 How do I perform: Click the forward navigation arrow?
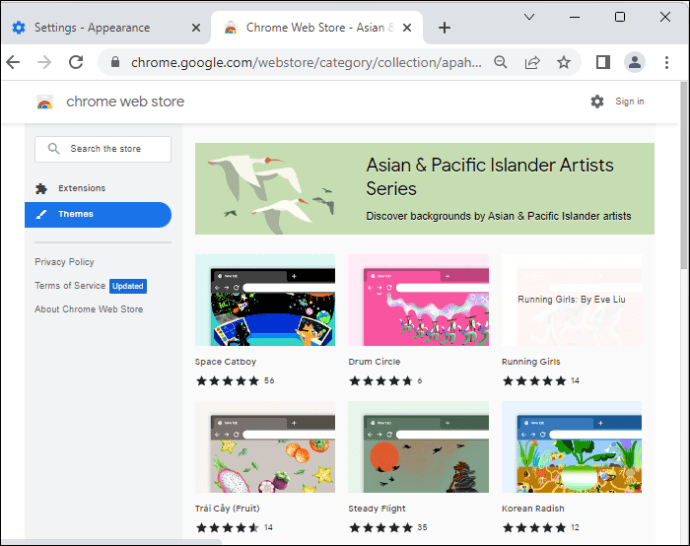[x=44, y=62]
